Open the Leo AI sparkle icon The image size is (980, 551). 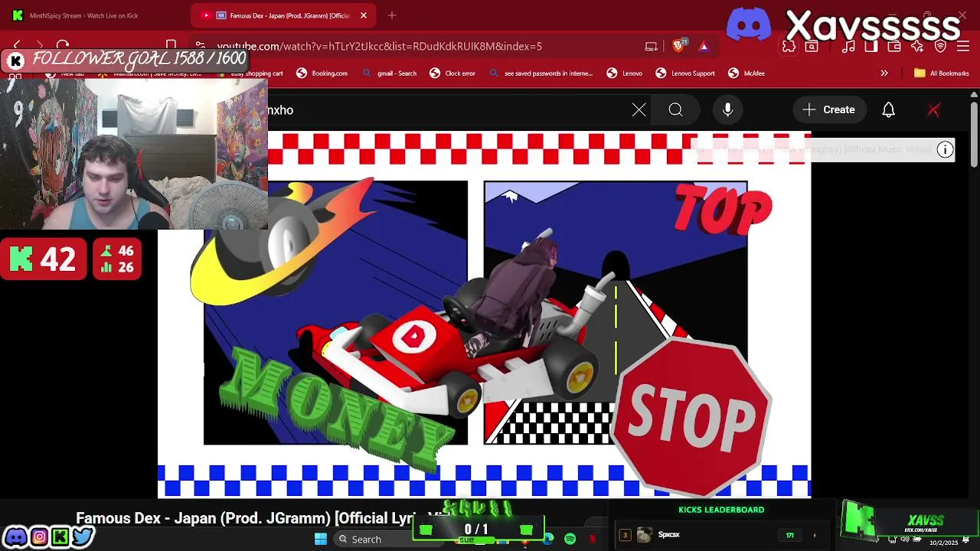coord(917,47)
